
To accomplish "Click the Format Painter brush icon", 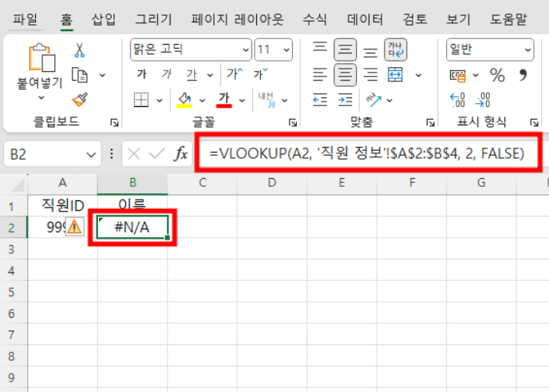I will click(80, 99).
